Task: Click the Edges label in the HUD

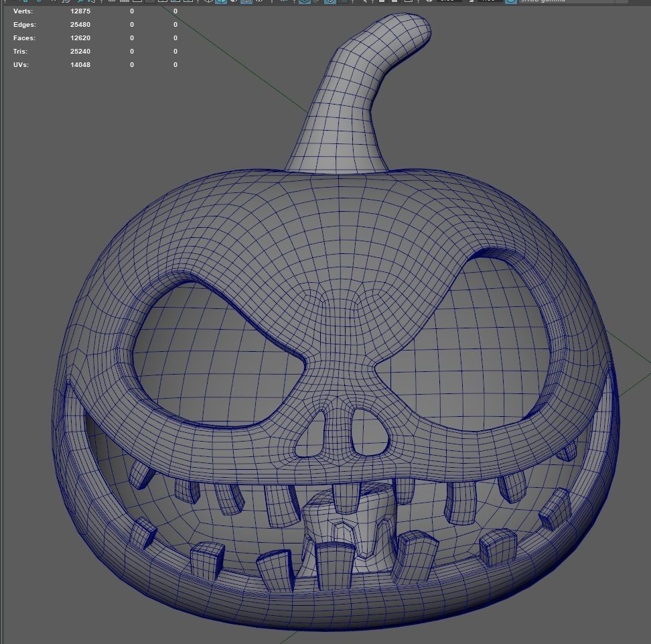Action: click(25, 25)
